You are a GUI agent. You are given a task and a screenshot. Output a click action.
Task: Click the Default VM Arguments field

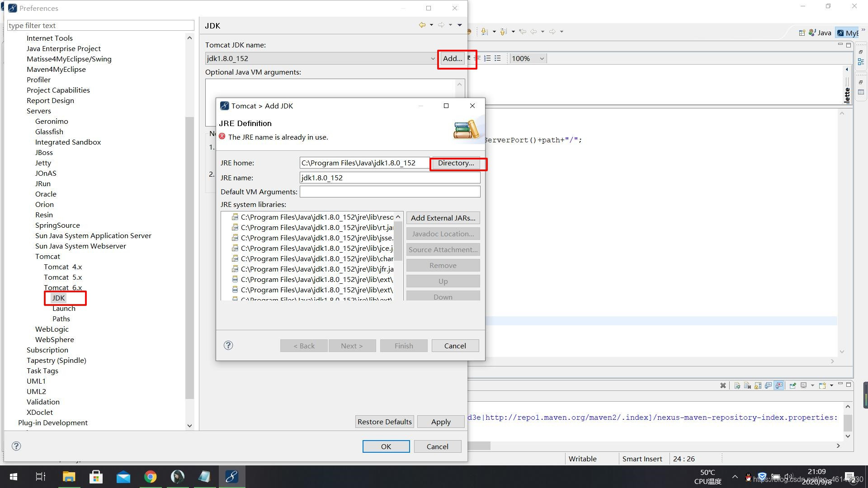[390, 192]
